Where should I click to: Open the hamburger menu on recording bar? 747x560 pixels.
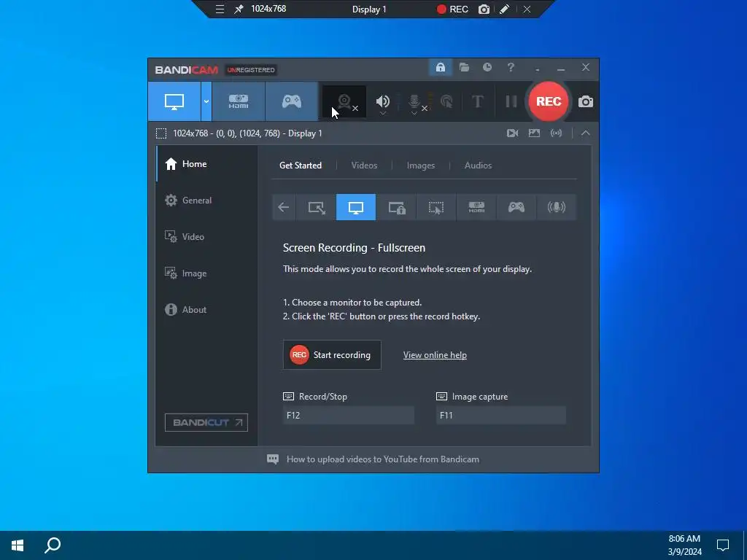220,9
